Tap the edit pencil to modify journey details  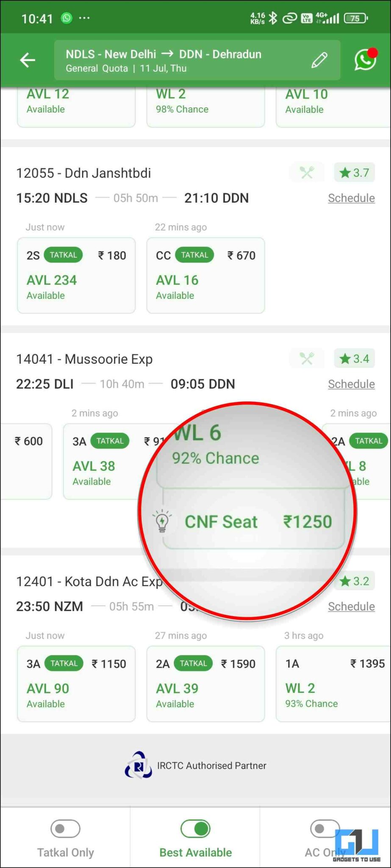pyautogui.click(x=319, y=60)
